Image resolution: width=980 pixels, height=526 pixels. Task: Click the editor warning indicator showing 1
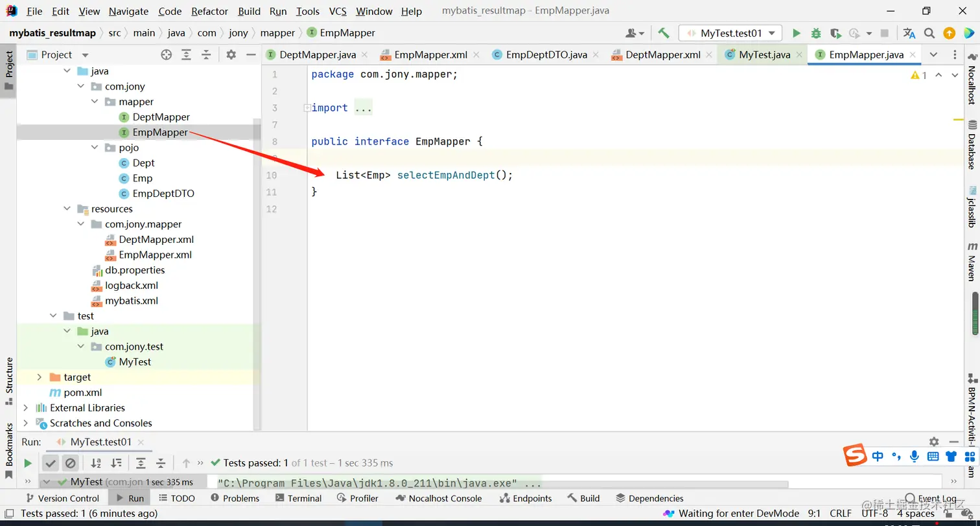pyautogui.click(x=919, y=75)
